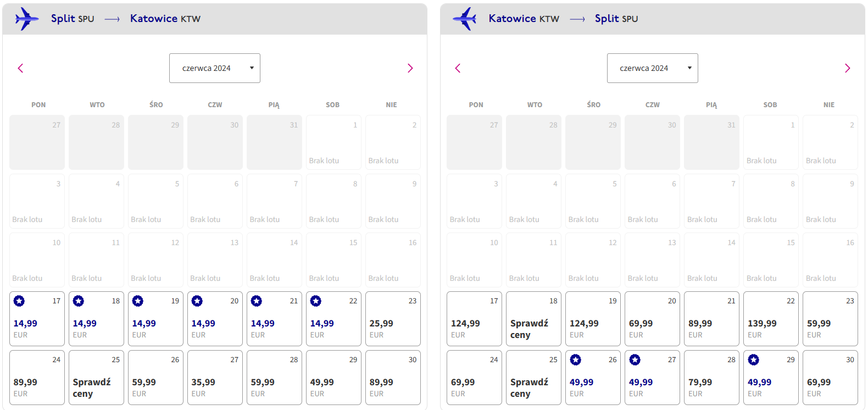Click the star badge on 22 June Split–Katowice

(316, 301)
